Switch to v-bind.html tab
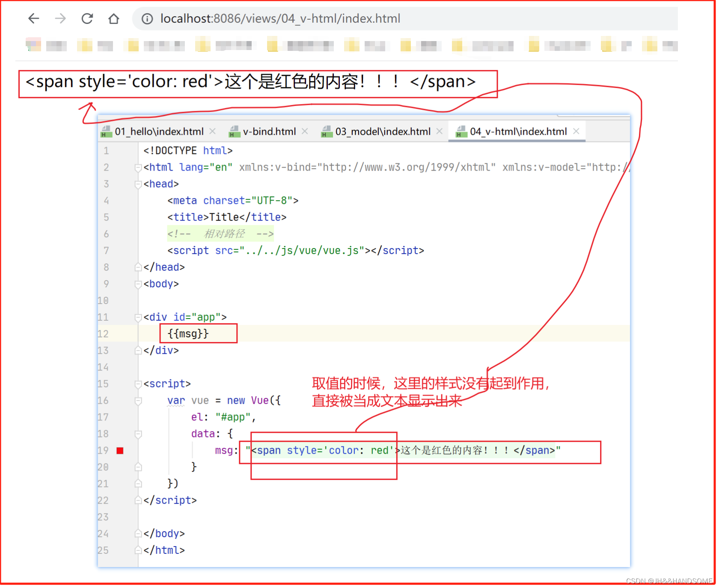This screenshot has height=588, width=719. [269, 132]
